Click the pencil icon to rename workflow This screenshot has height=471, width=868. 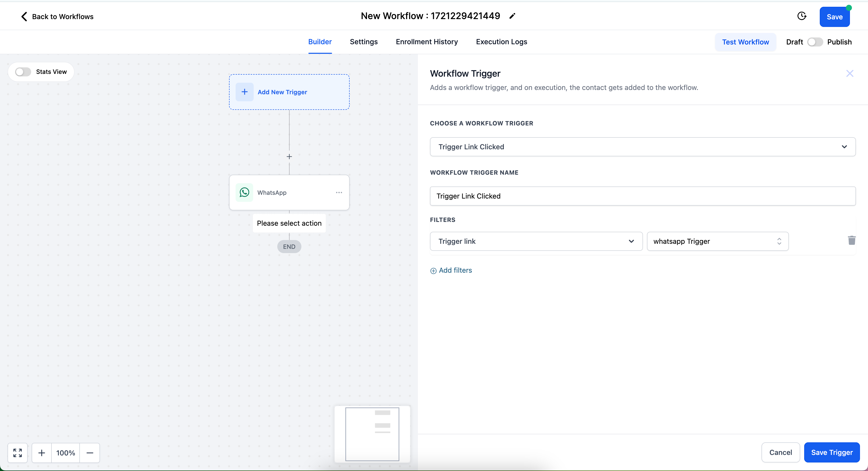[512, 16]
